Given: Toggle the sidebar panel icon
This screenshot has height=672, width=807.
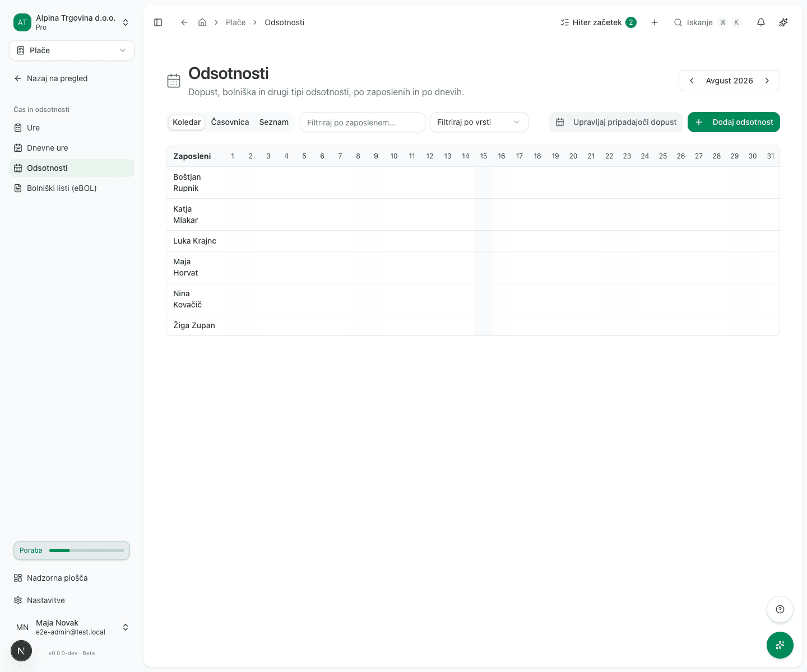Looking at the screenshot, I should [158, 22].
